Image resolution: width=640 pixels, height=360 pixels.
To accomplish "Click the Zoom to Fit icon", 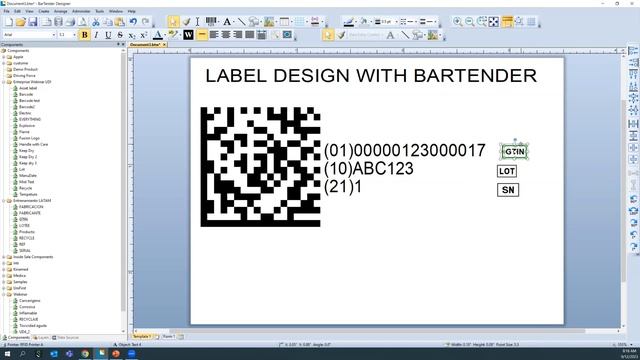I will [x=494, y=22].
